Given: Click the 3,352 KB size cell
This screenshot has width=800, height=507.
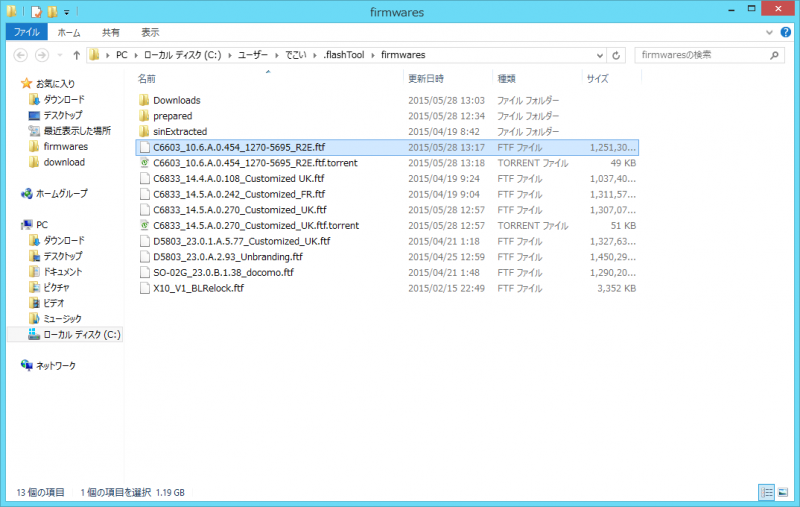Looking at the screenshot, I should pos(616,288).
